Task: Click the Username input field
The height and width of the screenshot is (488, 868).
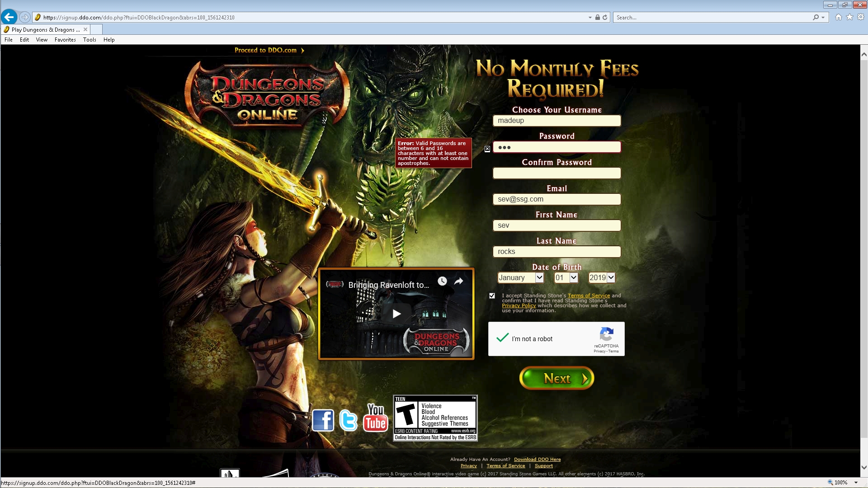Action: tap(557, 121)
